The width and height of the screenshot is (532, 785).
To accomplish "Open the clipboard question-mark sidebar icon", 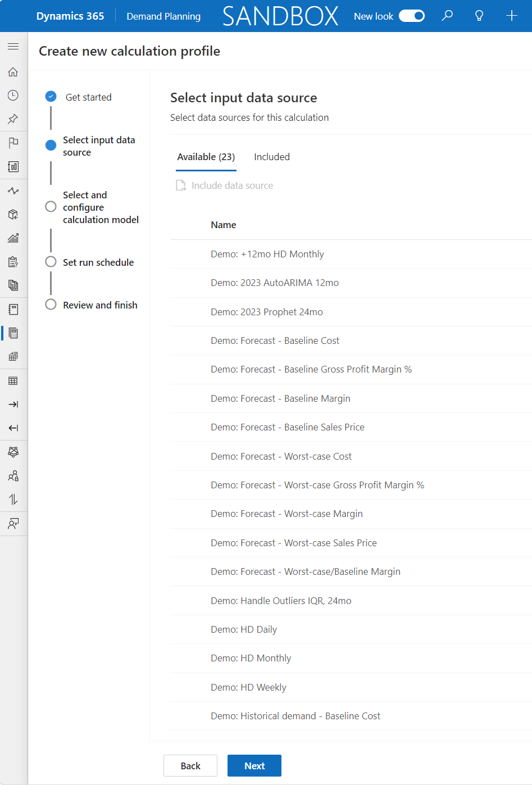I will (13, 262).
